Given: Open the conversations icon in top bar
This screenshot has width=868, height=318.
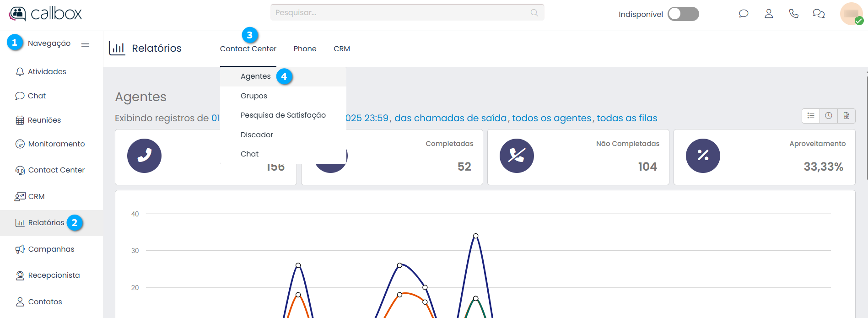Looking at the screenshot, I should pyautogui.click(x=819, y=14).
